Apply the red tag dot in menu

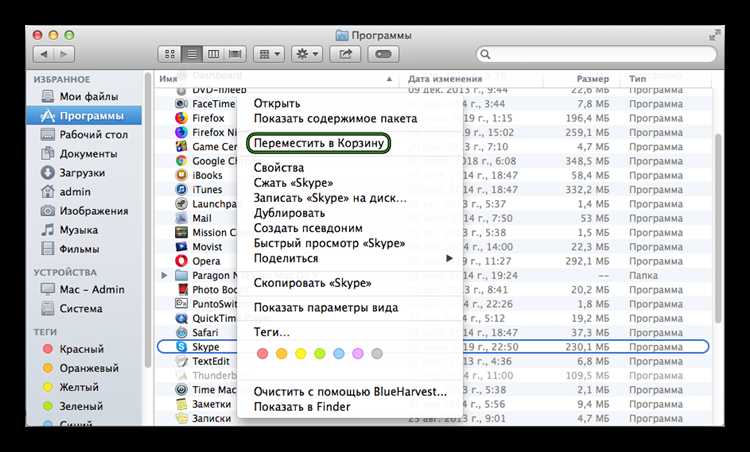pos(263,353)
